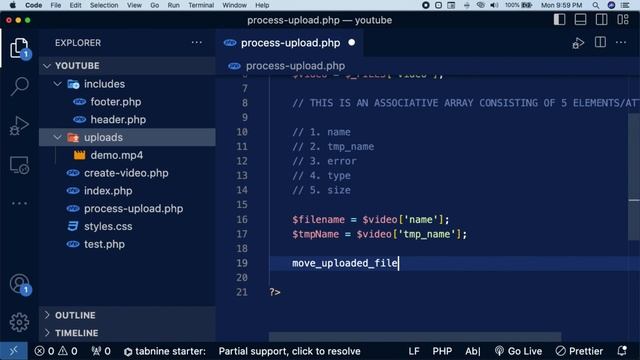The height and width of the screenshot is (360, 640).
Task: Collapse the YOUTUBE project folder
Action: (x=47, y=66)
